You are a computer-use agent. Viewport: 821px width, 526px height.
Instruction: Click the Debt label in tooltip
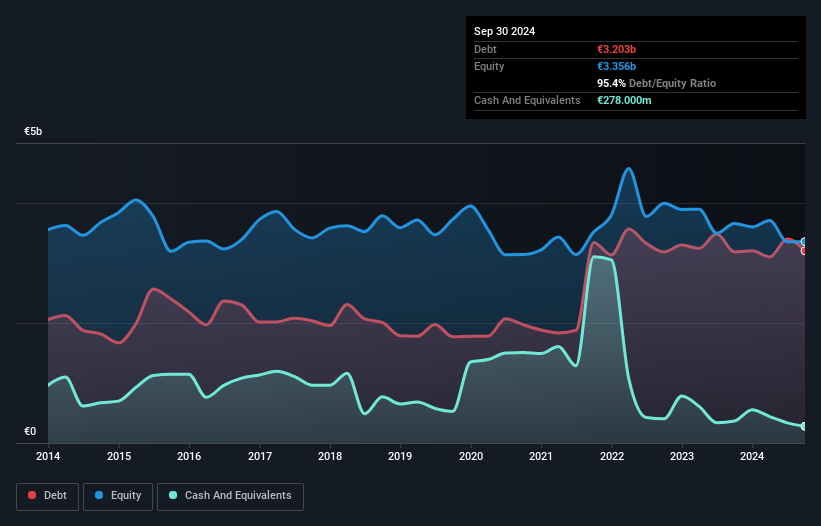[x=485, y=49]
